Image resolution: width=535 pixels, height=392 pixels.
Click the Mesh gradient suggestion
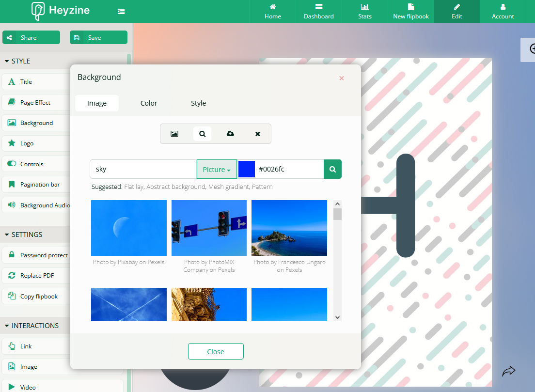229,187
